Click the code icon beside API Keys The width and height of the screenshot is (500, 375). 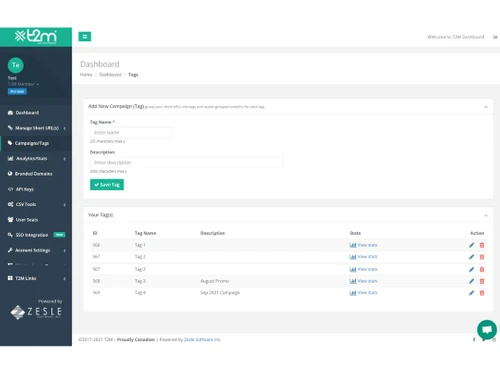[10, 189]
